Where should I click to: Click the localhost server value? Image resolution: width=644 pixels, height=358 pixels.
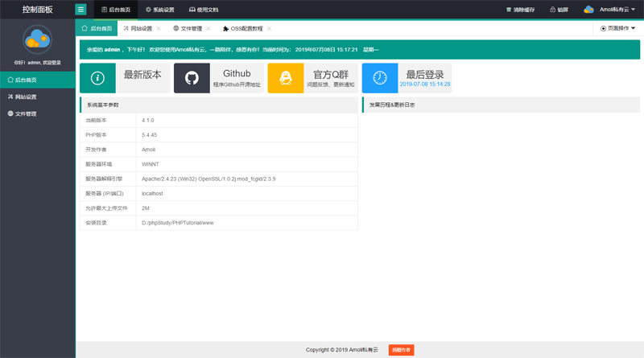152,193
